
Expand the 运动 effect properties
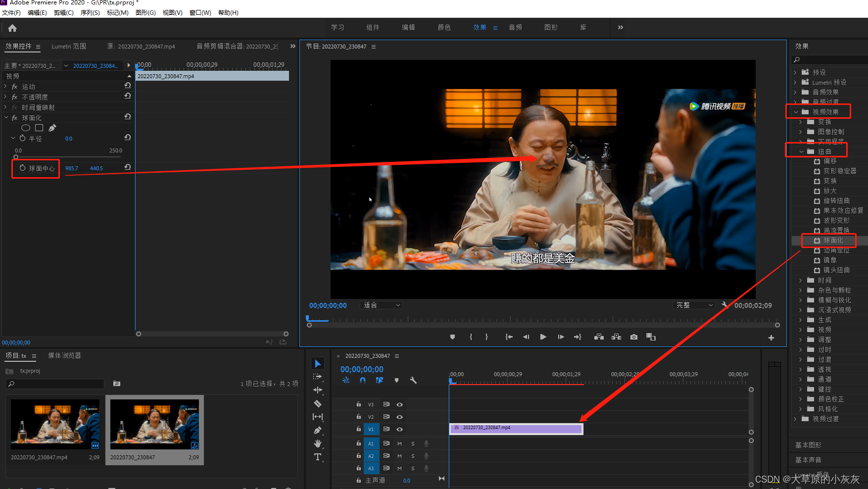pyautogui.click(x=5, y=87)
